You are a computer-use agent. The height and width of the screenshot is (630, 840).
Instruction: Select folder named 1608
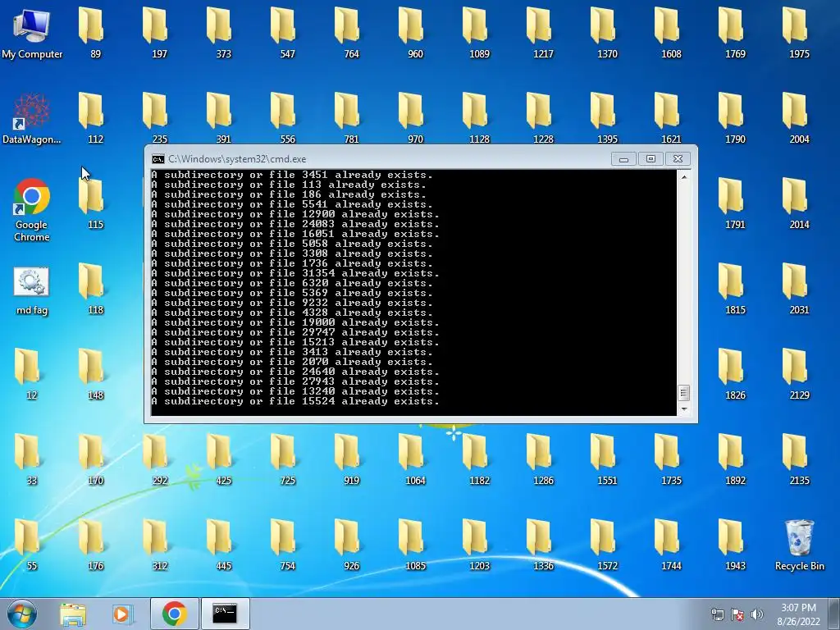coord(671,33)
